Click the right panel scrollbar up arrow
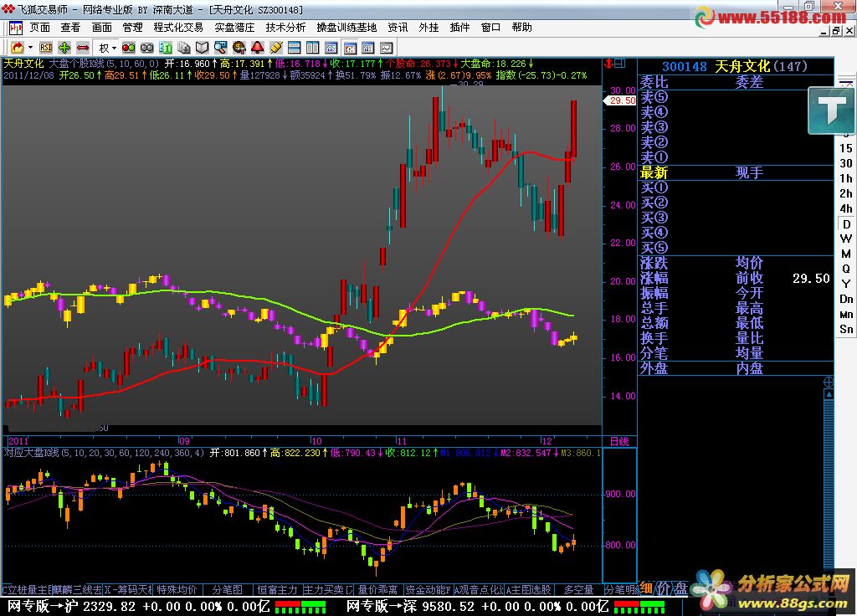Viewport: 857px width, 616px height. tap(829, 394)
